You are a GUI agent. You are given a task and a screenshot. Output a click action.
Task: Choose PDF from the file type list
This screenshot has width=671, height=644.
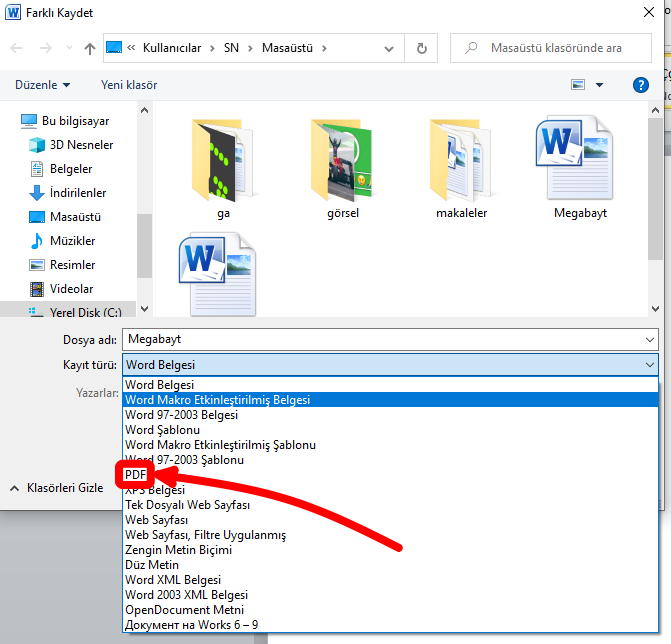[136, 474]
